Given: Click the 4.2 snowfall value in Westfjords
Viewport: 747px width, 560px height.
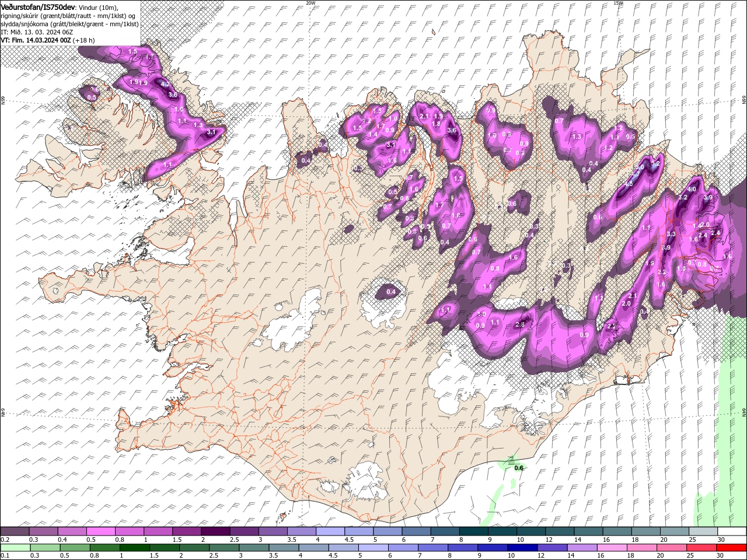Looking at the screenshot, I should (165, 85).
